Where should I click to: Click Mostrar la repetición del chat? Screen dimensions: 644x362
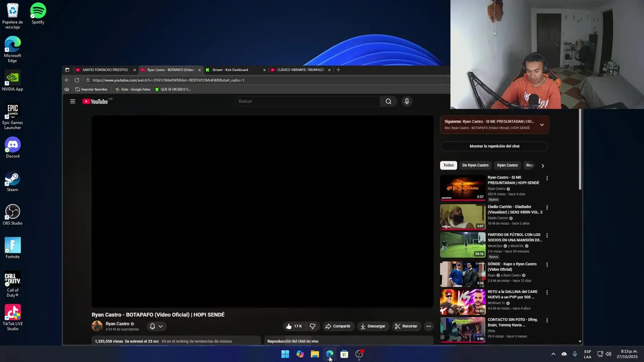click(x=495, y=146)
